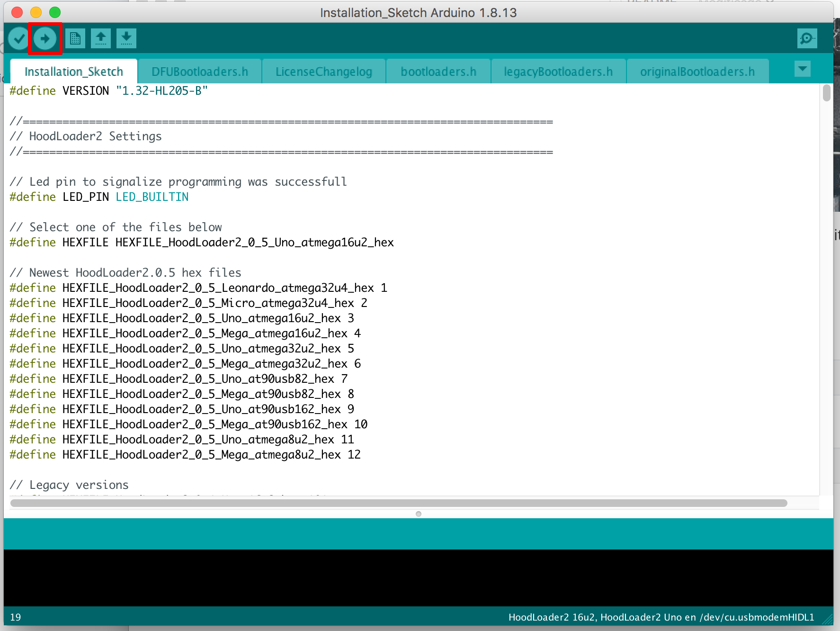Click the vertical editor scrollbar thumb
The height and width of the screenshot is (631, 840).
827,93
